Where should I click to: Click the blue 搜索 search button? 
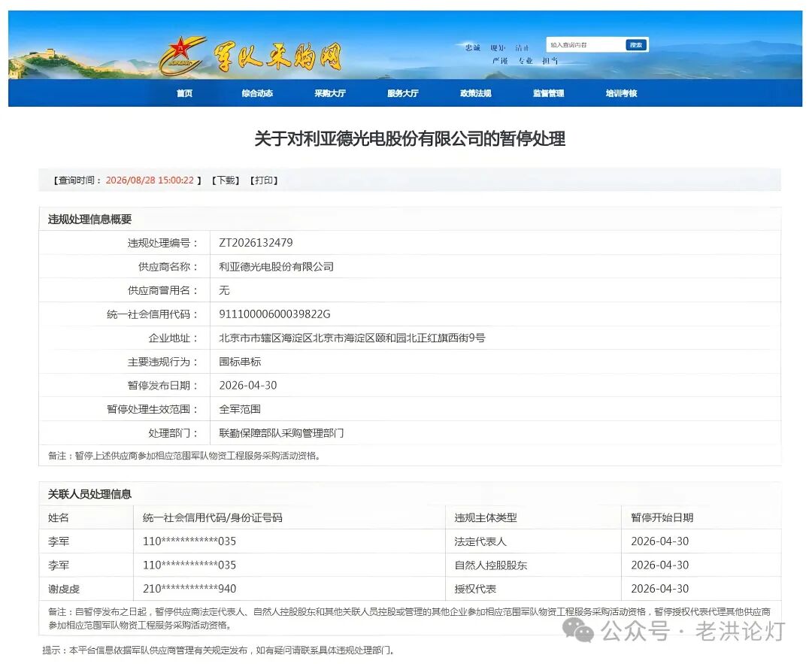(x=636, y=45)
